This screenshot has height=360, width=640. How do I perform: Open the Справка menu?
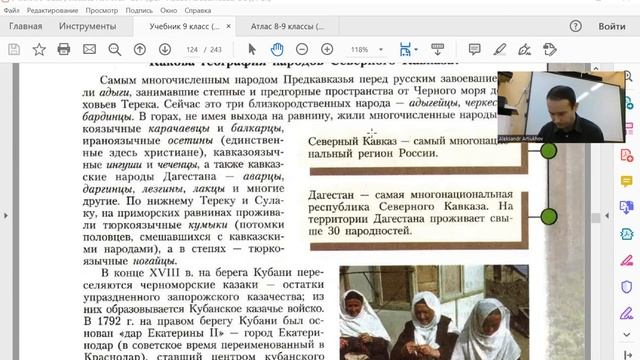click(198, 10)
